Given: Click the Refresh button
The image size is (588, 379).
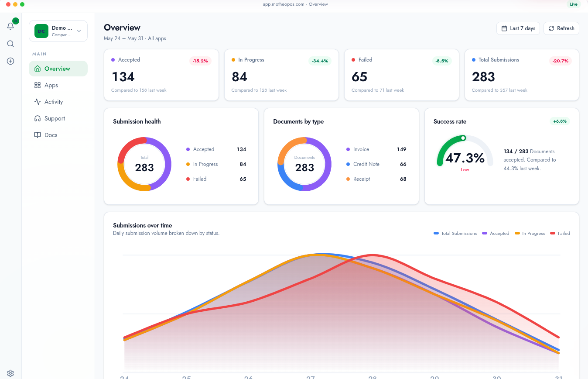Looking at the screenshot, I should pos(561,28).
